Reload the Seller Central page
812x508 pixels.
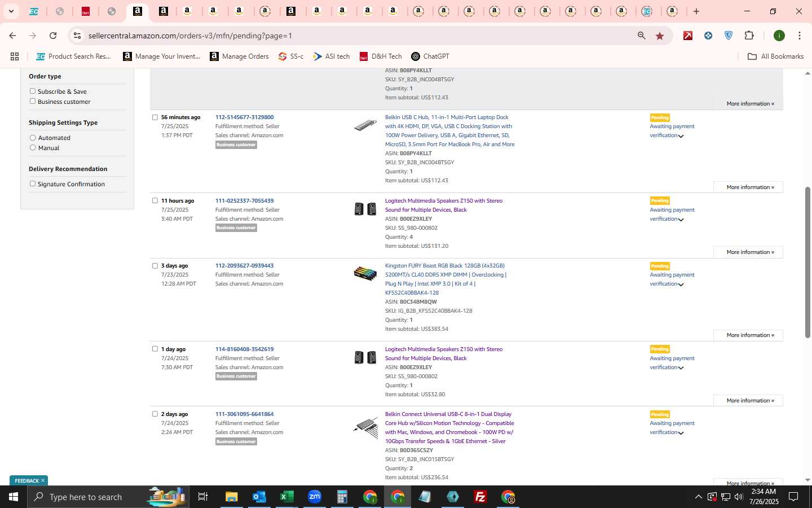tap(53, 36)
